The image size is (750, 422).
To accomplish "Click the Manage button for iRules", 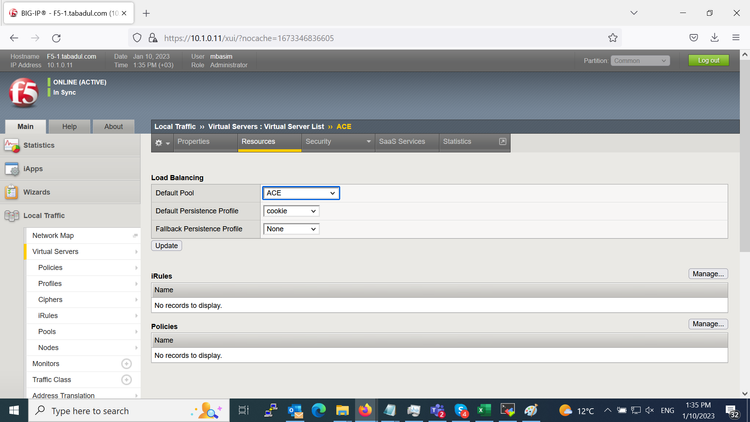I will (707, 274).
